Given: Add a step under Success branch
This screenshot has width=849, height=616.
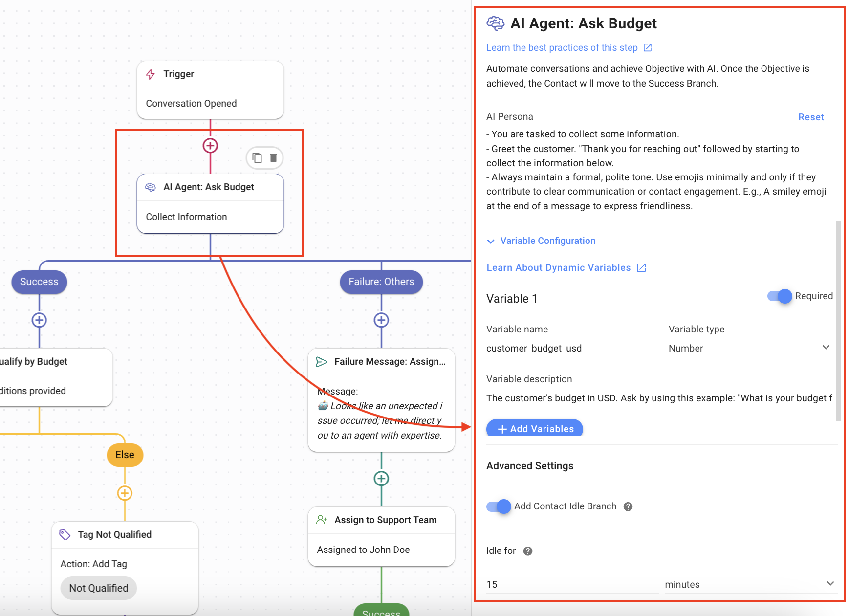Looking at the screenshot, I should click(x=39, y=320).
